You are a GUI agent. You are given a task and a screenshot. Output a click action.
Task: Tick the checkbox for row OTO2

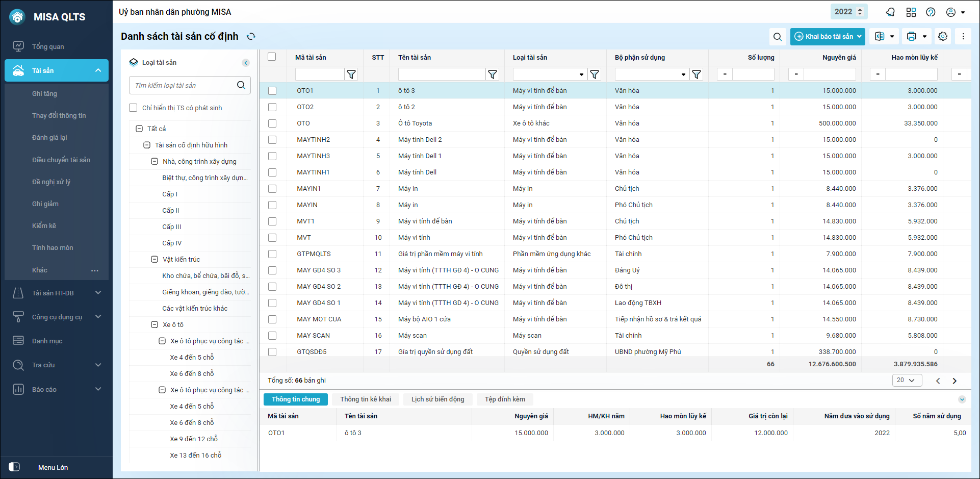click(x=272, y=107)
